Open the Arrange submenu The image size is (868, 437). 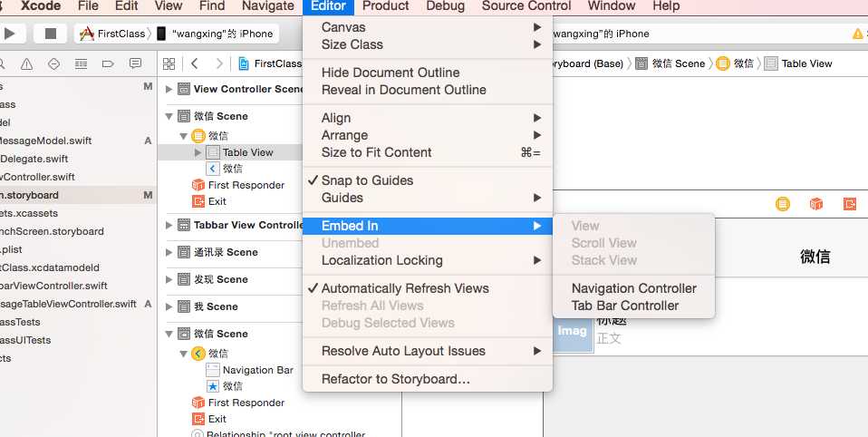pyautogui.click(x=428, y=135)
